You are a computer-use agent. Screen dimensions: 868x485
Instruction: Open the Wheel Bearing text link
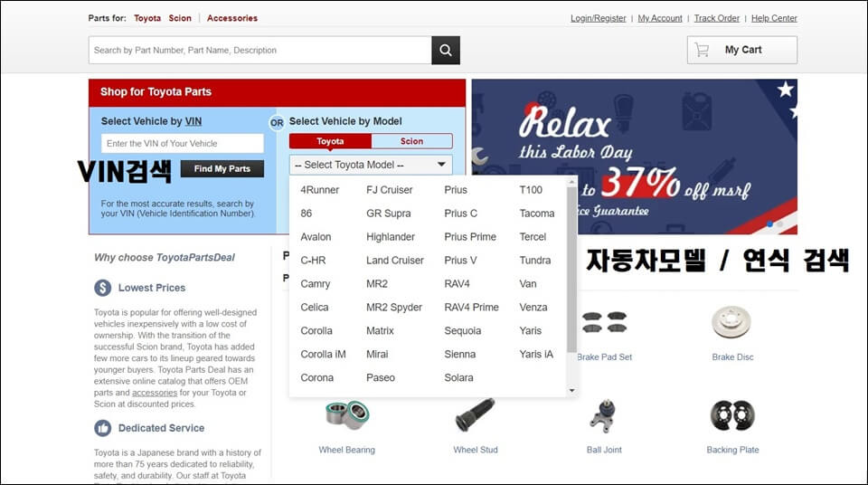pos(346,450)
